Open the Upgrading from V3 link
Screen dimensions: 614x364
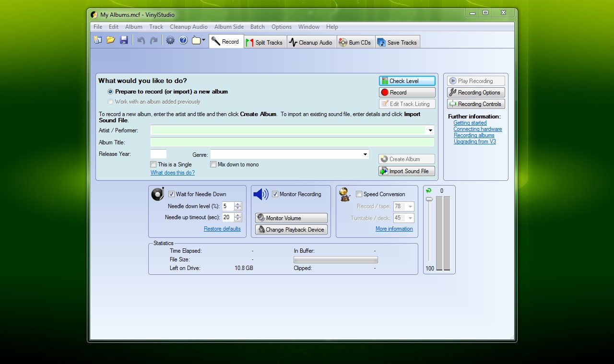pos(475,141)
